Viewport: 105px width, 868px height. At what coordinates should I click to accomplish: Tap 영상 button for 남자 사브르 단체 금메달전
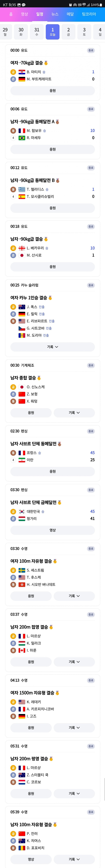click(53, 530)
